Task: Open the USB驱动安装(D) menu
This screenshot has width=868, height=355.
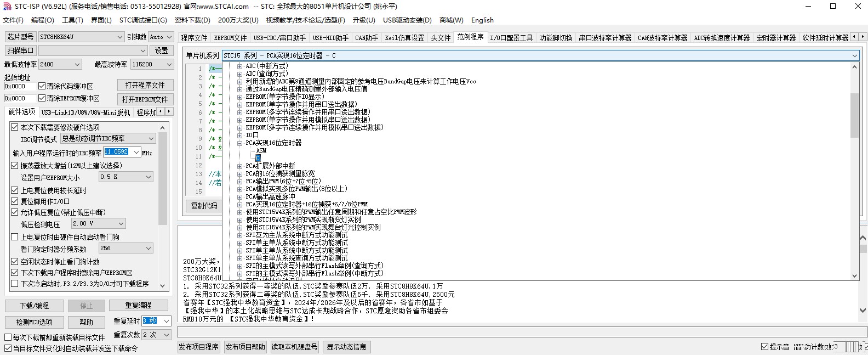Action: [x=407, y=20]
